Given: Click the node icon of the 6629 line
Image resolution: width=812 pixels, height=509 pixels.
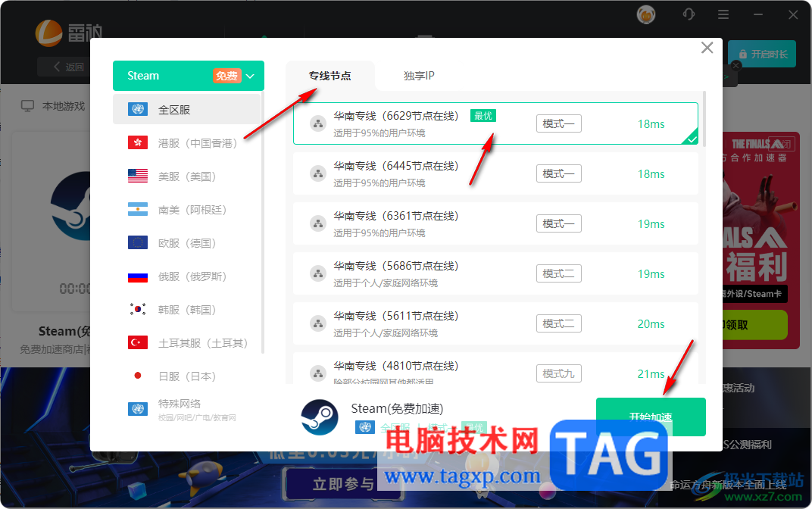Looking at the screenshot, I should (x=318, y=123).
